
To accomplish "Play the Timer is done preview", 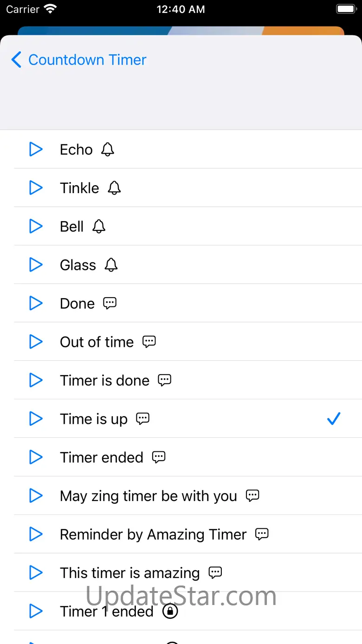I will point(36,381).
